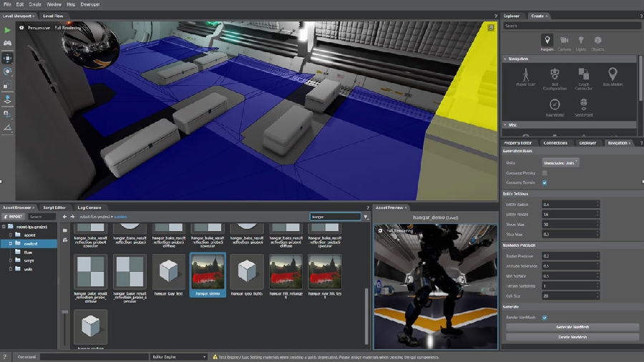
Task: Click the warning icon in status bar
Action: [x=215, y=357]
